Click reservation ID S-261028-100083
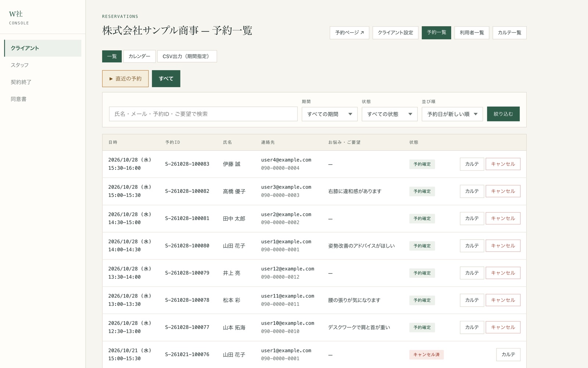588x368 pixels. point(187,164)
